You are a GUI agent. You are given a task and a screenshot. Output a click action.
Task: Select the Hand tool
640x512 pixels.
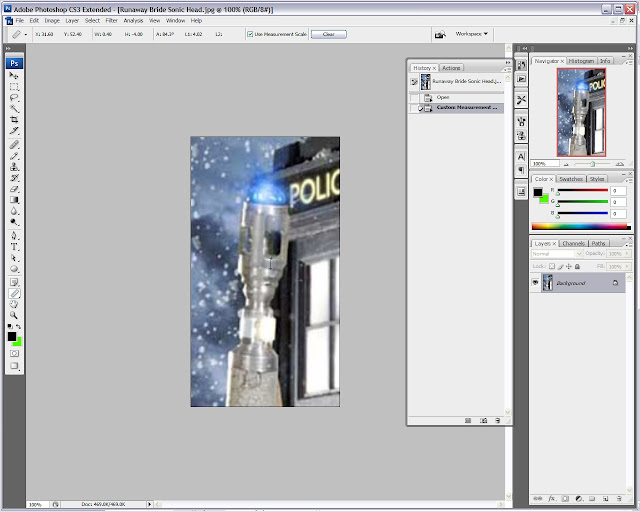tap(14, 304)
